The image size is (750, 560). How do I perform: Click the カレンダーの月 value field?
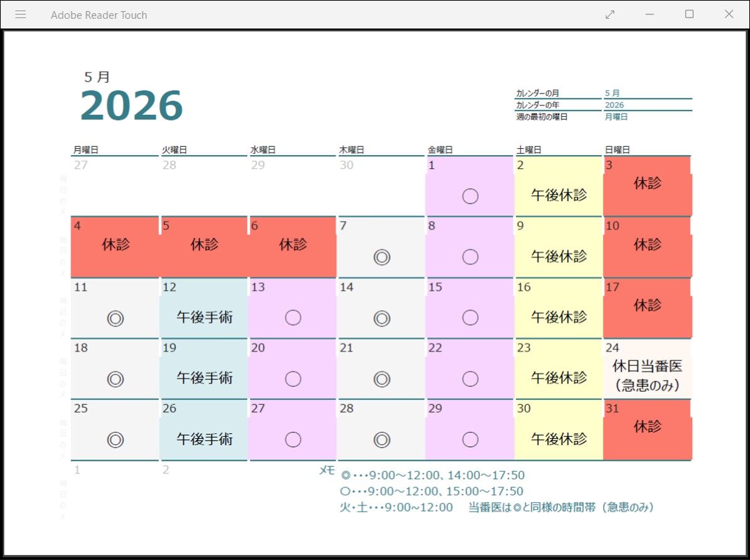647,93
